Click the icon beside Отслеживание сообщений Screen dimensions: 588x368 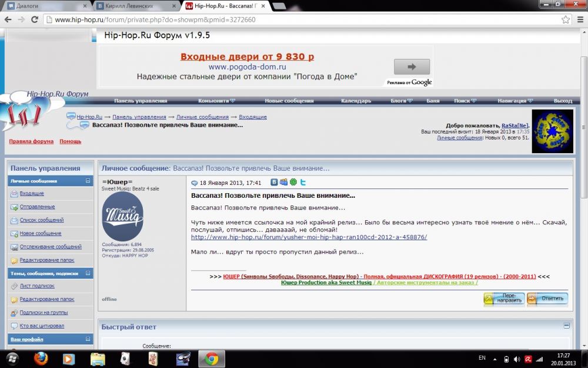[x=14, y=247]
